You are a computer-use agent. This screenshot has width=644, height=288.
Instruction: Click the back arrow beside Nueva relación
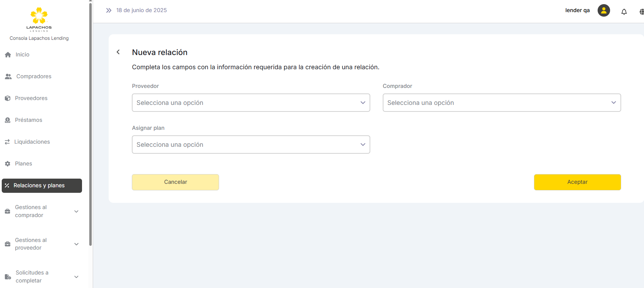[x=118, y=52]
